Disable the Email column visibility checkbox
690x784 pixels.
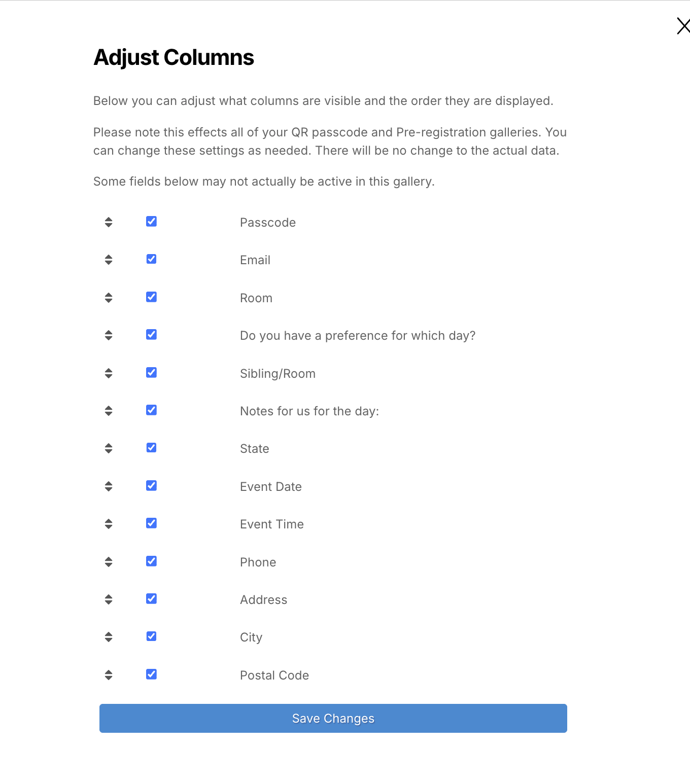(x=151, y=259)
